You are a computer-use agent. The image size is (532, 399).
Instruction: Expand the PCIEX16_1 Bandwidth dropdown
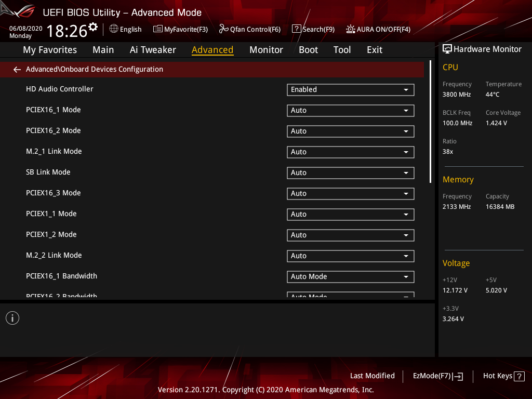click(351, 277)
